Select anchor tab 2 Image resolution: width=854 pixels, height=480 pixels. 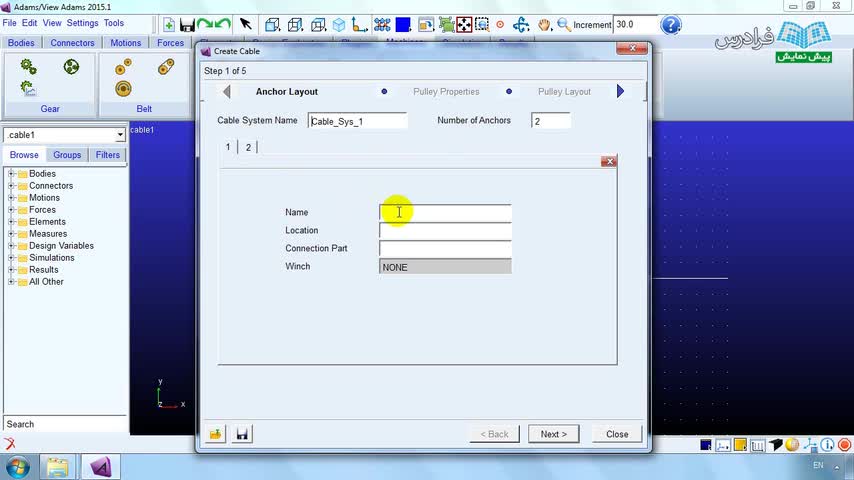point(248,147)
